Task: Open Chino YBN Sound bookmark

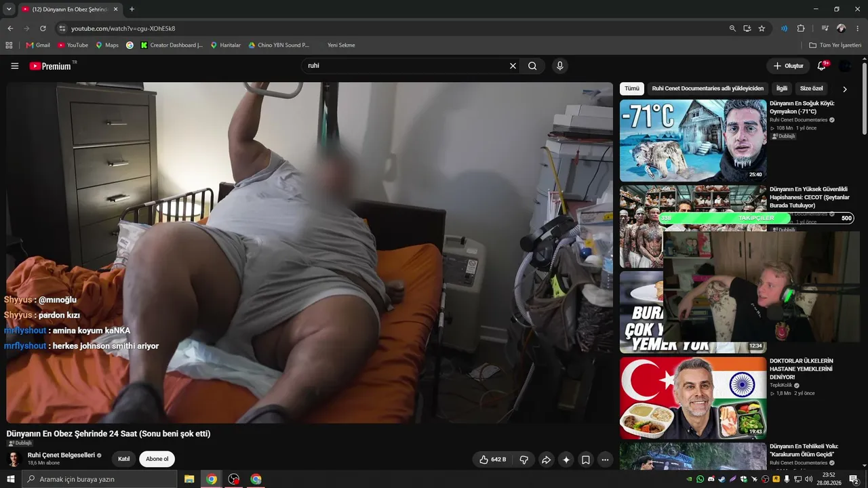Action: (x=279, y=45)
